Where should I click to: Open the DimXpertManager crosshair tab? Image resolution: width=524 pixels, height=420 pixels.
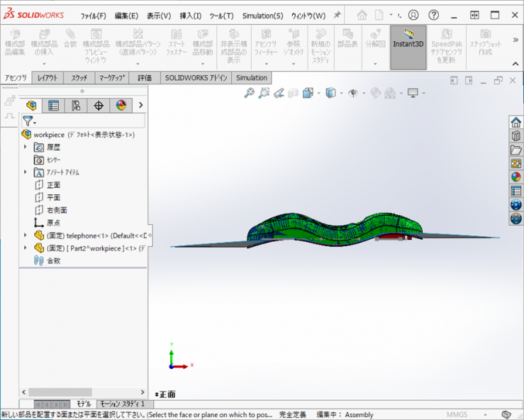99,106
